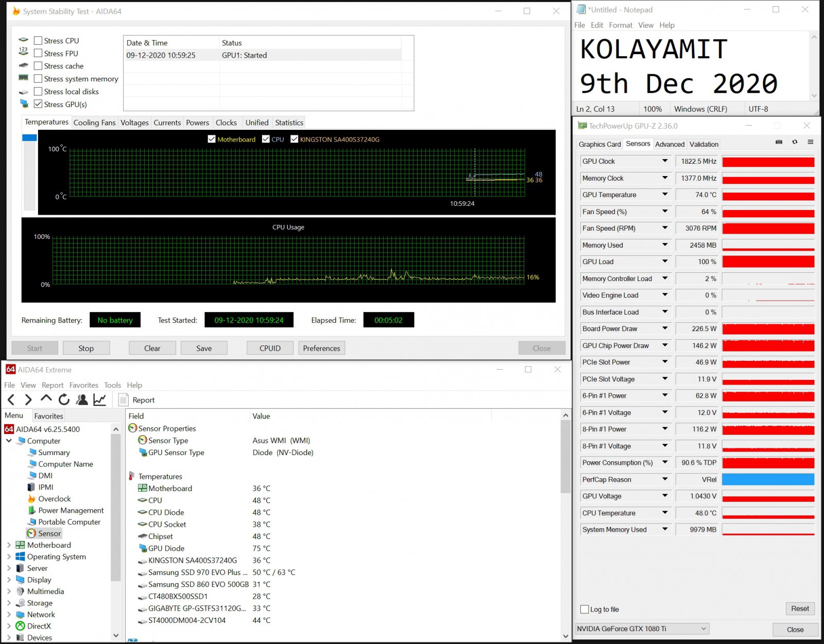Stop the system stability test
This screenshot has width=824, height=644.
pyautogui.click(x=86, y=348)
